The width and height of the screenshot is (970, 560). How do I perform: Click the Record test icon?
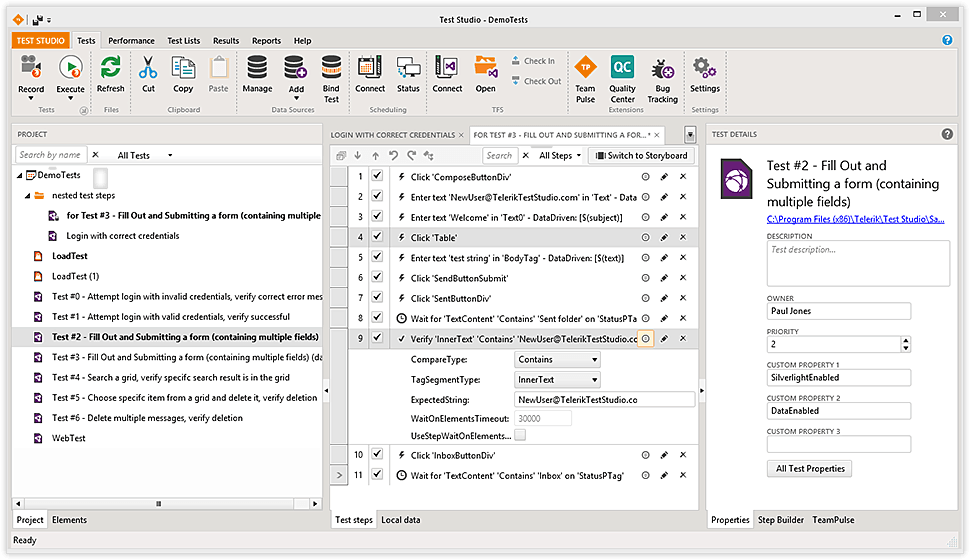tap(31, 67)
